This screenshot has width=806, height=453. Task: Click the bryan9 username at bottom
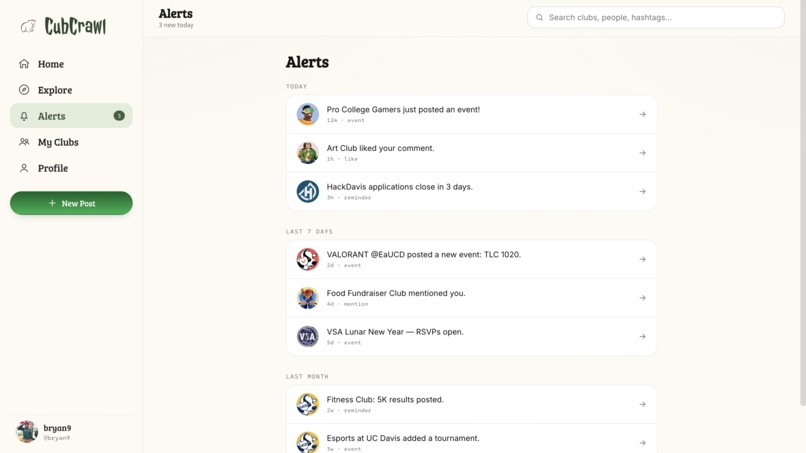[x=57, y=428]
